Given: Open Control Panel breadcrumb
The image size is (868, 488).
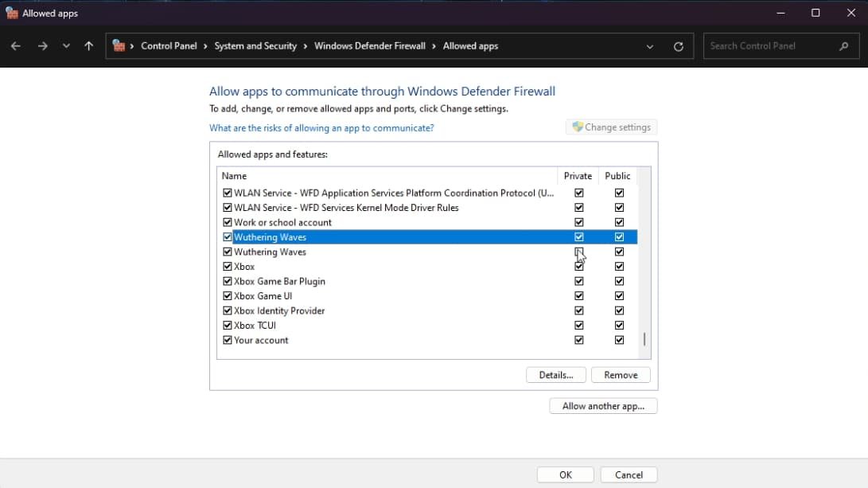Looking at the screenshot, I should (x=169, y=46).
